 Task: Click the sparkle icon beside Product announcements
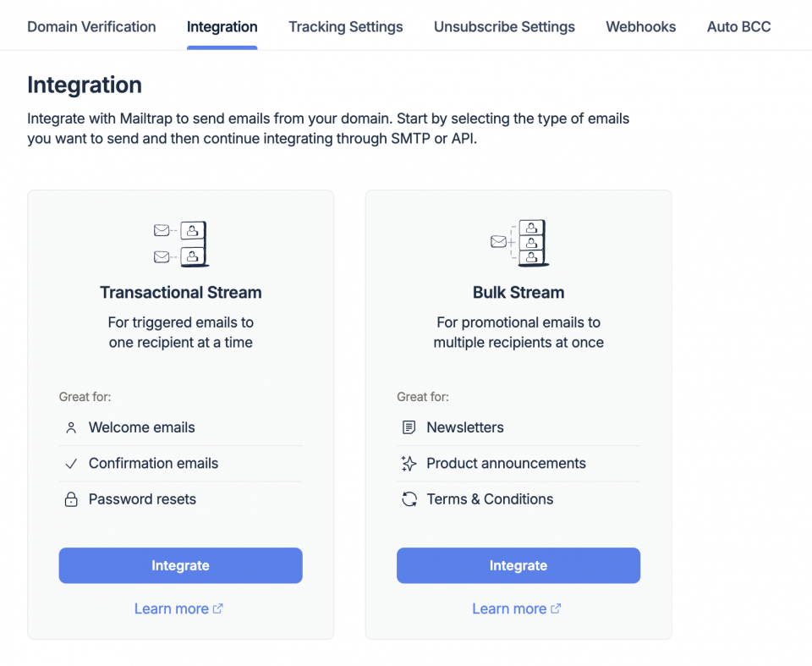pos(409,464)
